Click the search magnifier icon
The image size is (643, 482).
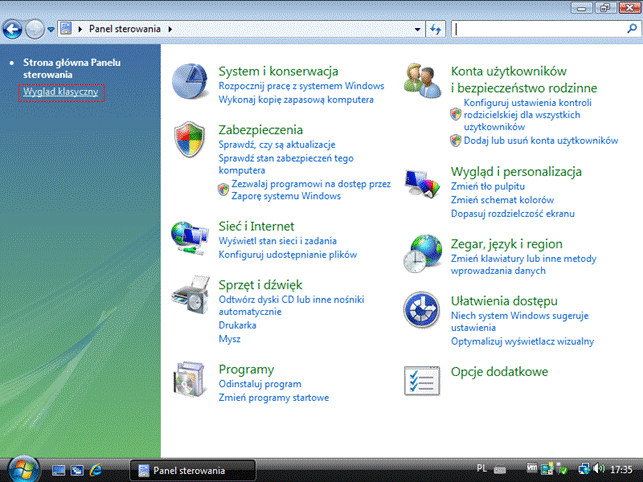tap(632, 29)
